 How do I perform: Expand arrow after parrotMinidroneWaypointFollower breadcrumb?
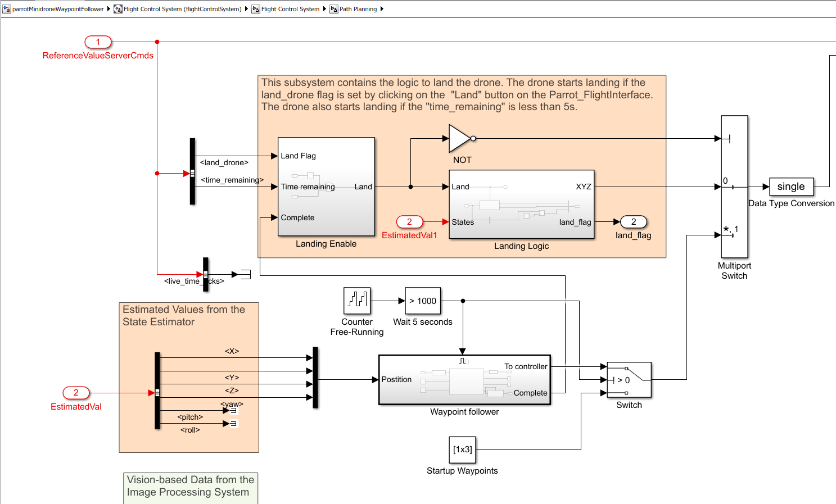pyautogui.click(x=109, y=9)
